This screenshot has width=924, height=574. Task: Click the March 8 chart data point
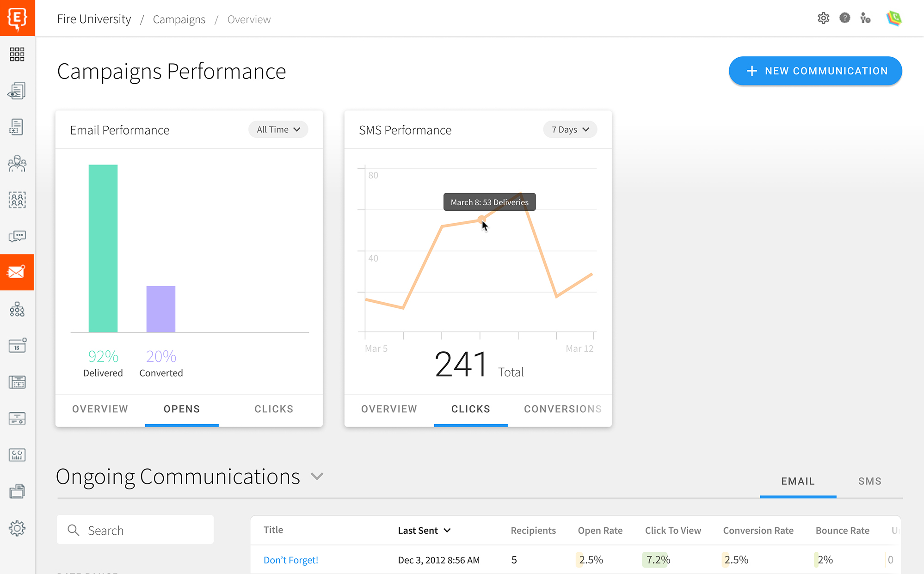coord(481,220)
